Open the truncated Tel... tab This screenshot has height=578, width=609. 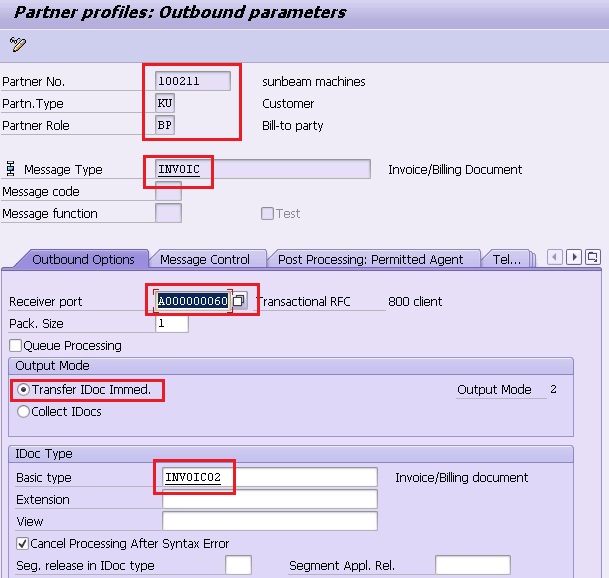[507, 260]
